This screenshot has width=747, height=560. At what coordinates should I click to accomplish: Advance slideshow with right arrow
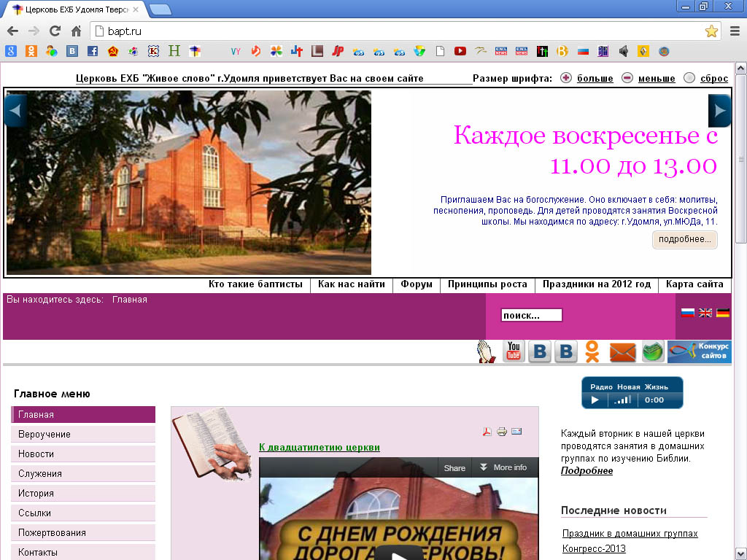click(719, 111)
